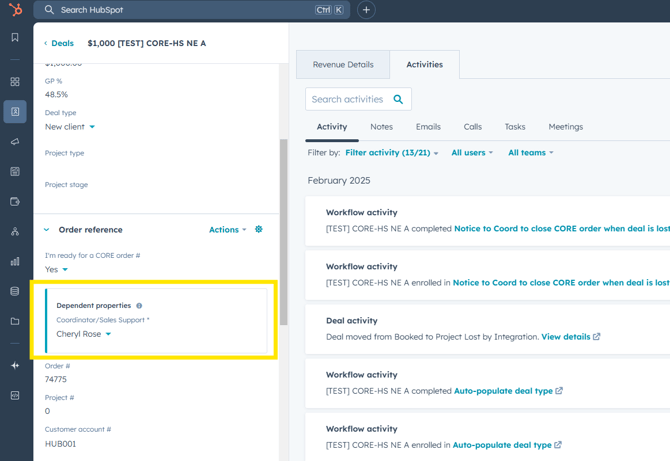This screenshot has width=670, height=461.
Task: Click the search activities magnifier icon
Action: 398,100
